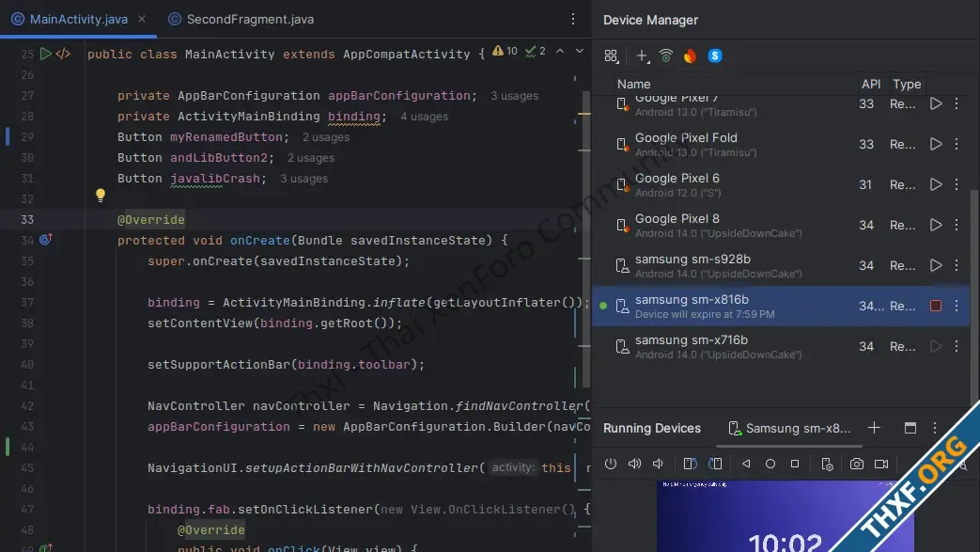Tap the device Home navigation button
The image size is (980, 552).
tap(770, 464)
